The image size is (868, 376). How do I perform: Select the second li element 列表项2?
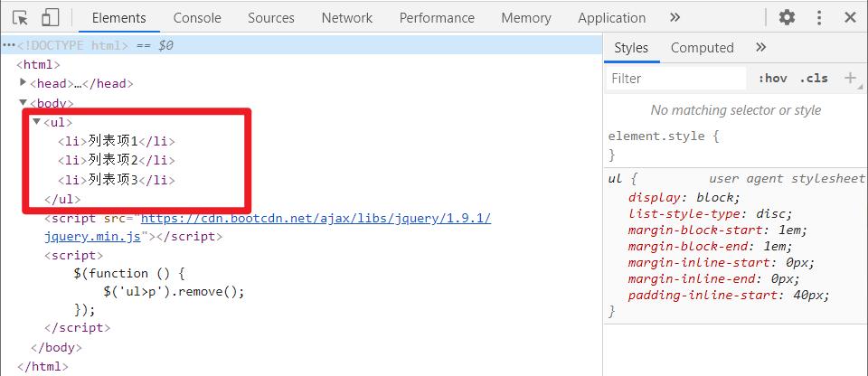pos(117,161)
